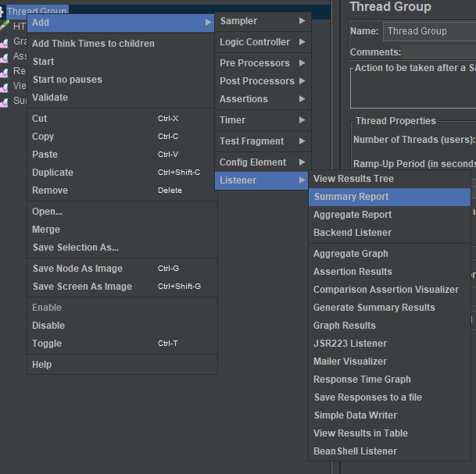Select Mailer Visualizer
476x474 pixels.
coord(389,362)
